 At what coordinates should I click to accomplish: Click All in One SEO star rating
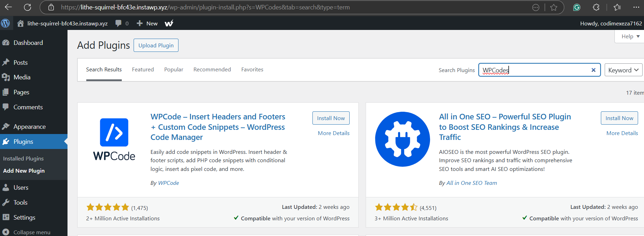point(396,207)
